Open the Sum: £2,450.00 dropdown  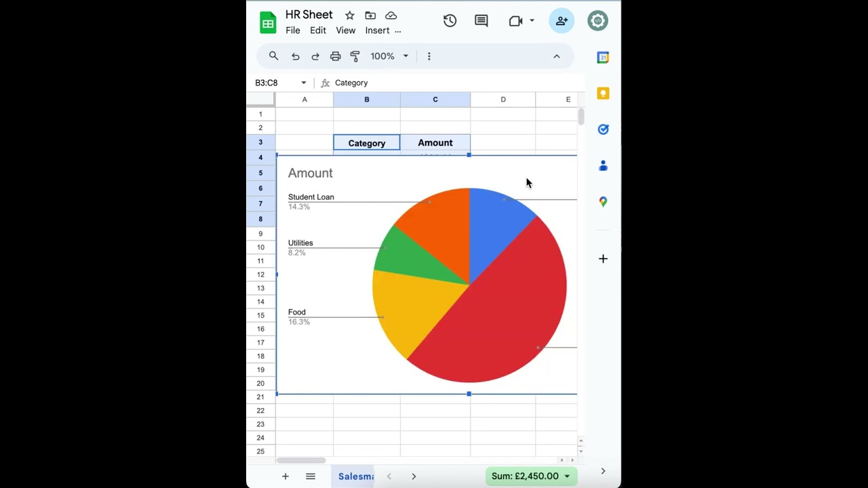pos(532,476)
